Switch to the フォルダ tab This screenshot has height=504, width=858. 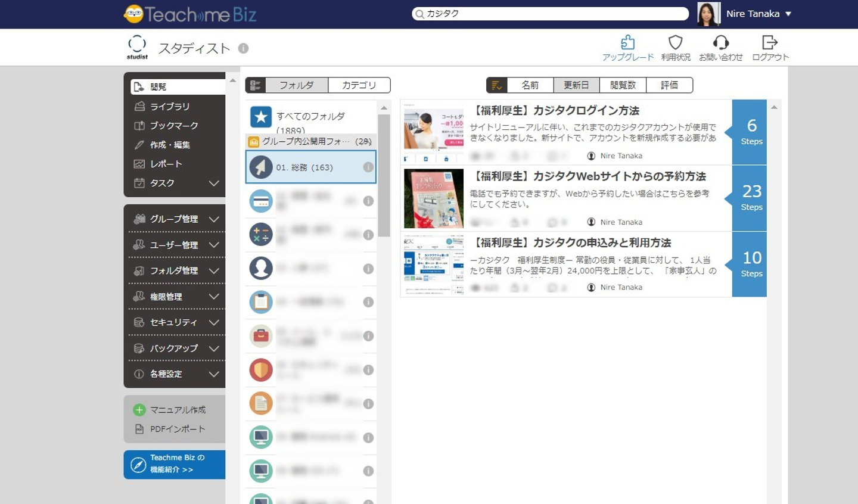tap(297, 85)
